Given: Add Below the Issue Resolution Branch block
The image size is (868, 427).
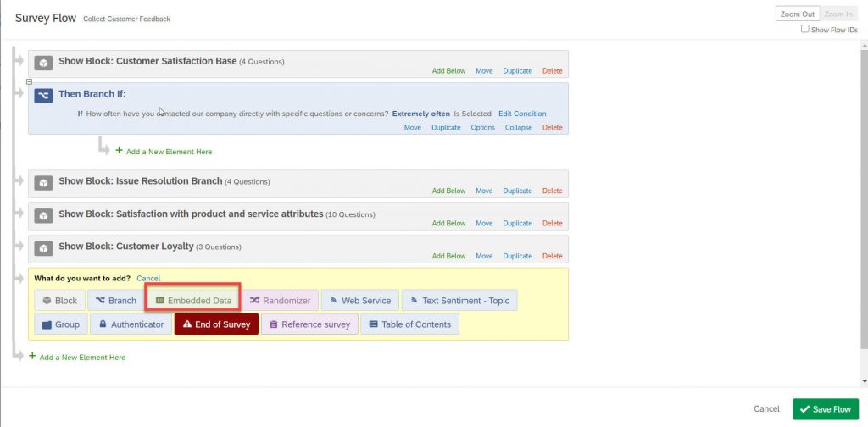Looking at the screenshot, I should (x=449, y=191).
